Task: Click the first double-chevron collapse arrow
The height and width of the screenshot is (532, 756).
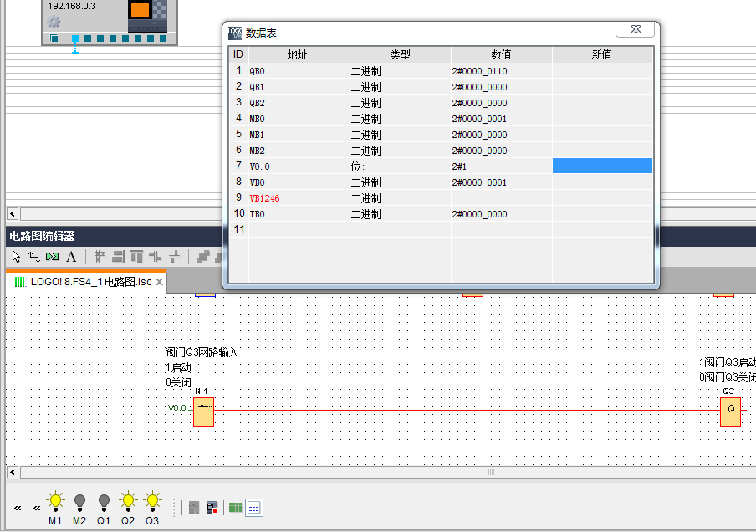Action: pos(18,508)
